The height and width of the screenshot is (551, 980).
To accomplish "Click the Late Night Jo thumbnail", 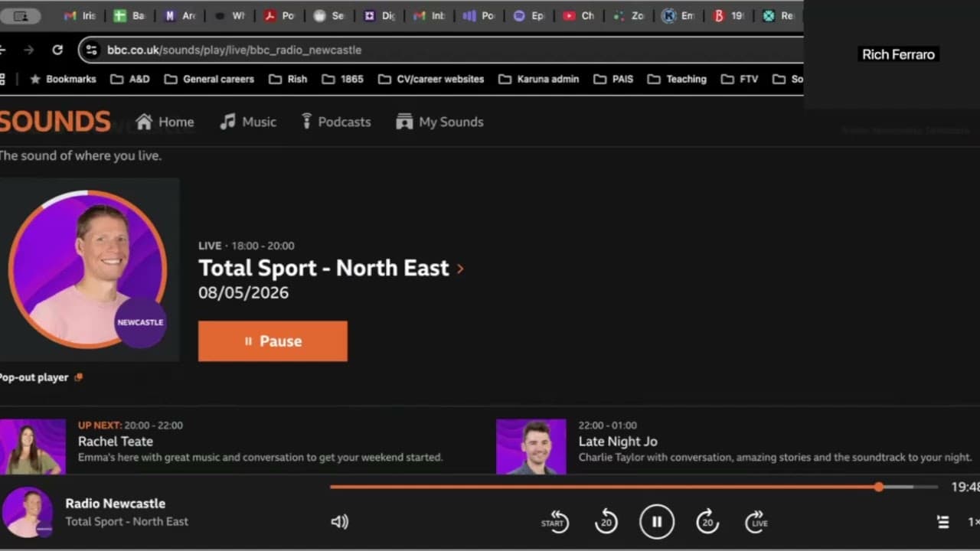I will 531,447.
